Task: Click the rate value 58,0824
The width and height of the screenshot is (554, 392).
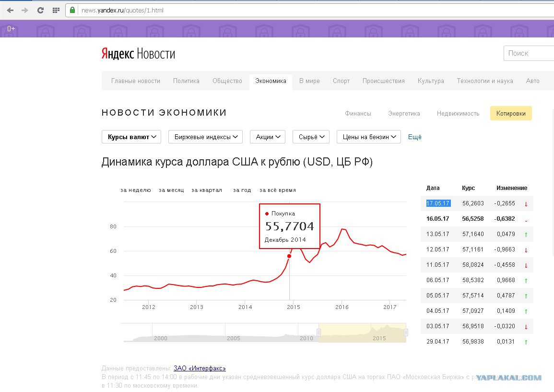Action: click(473, 265)
